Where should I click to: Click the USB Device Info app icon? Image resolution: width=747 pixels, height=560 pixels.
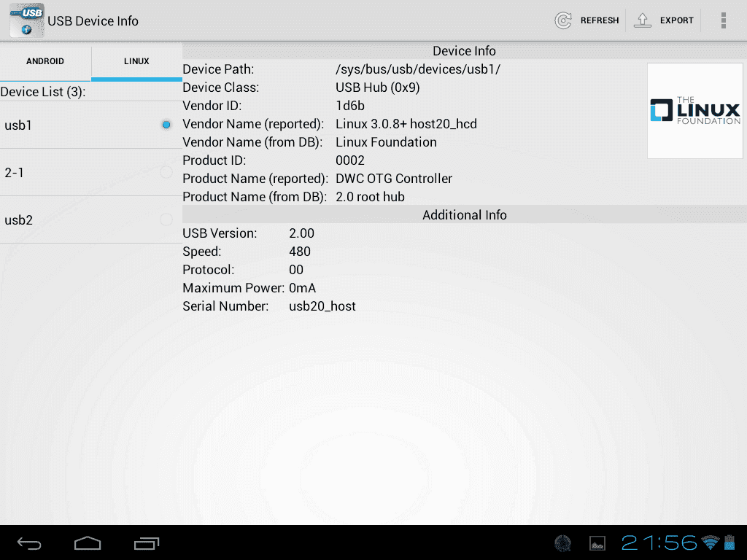26,20
